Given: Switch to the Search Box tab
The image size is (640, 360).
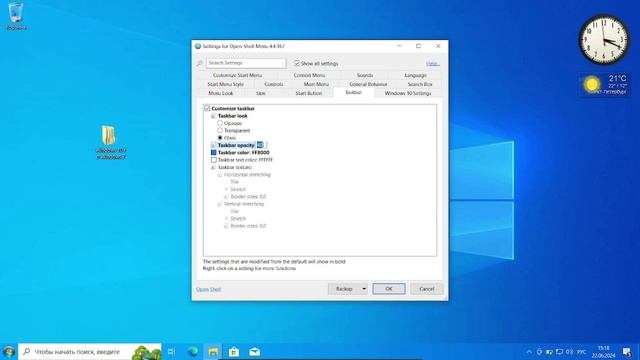Looking at the screenshot, I should [420, 84].
